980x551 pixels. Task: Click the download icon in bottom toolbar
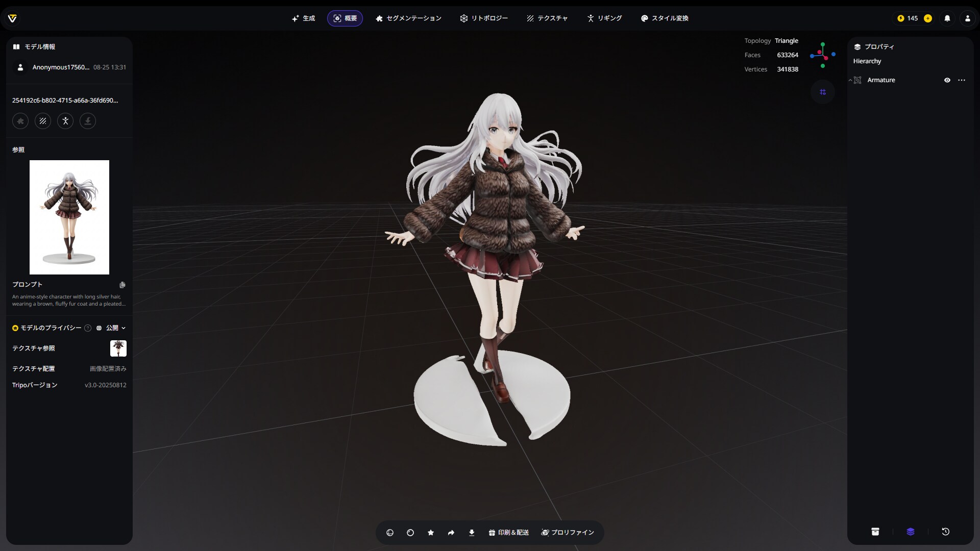click(x=472, y=533)
